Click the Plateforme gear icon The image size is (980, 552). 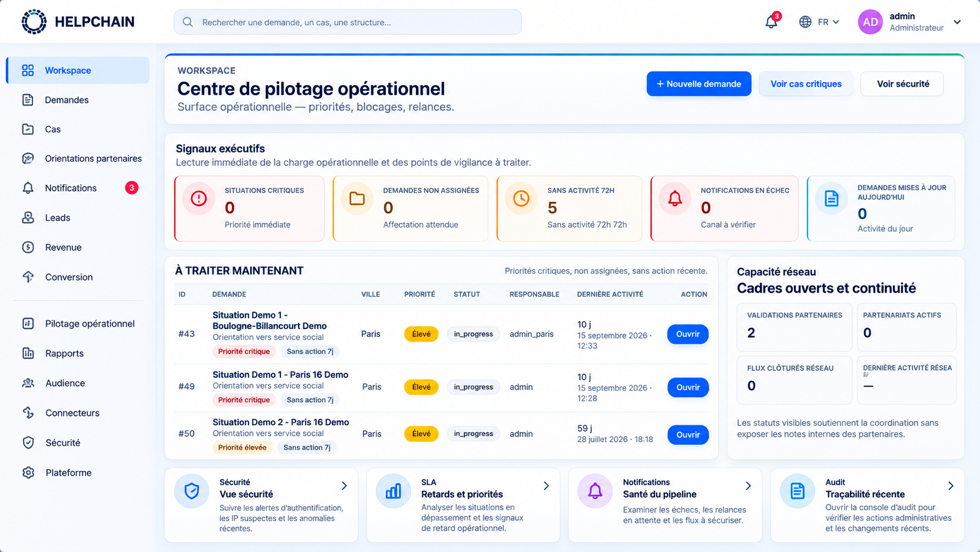click(x=28, y=472)
